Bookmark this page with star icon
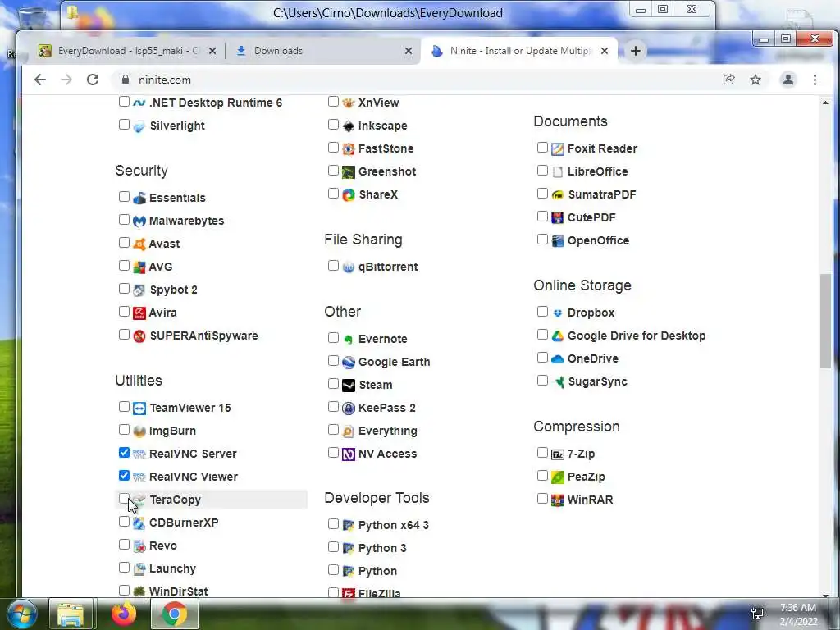Image resolution: width=840 pixels, height=630 pixels. pos(756,80)
